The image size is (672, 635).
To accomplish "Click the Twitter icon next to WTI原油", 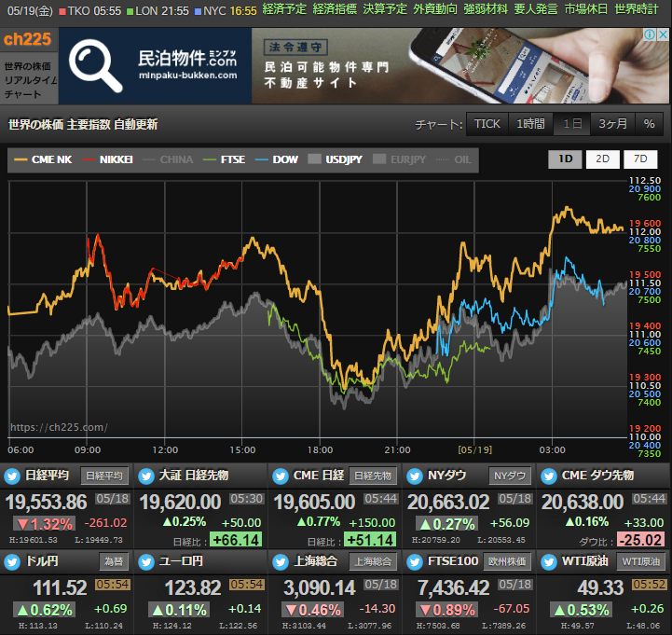I will [x=549, y=562].
